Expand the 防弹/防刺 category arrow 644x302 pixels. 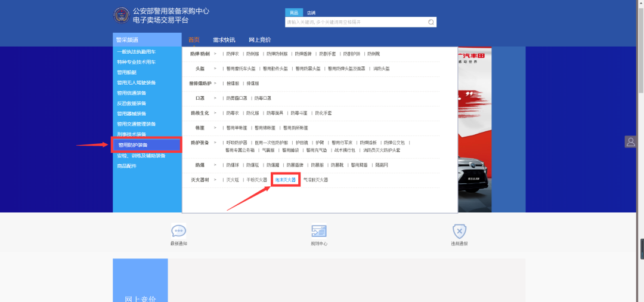[x=215, y=54]
